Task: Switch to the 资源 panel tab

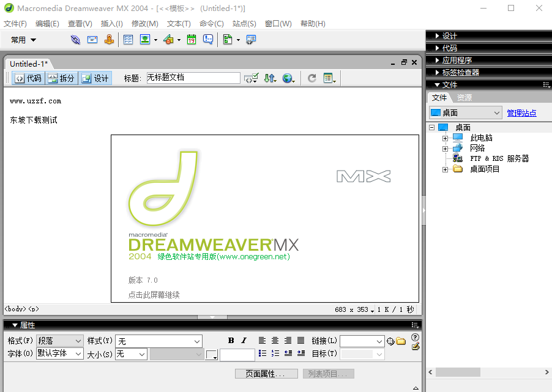Action: [x=464, y=97]
